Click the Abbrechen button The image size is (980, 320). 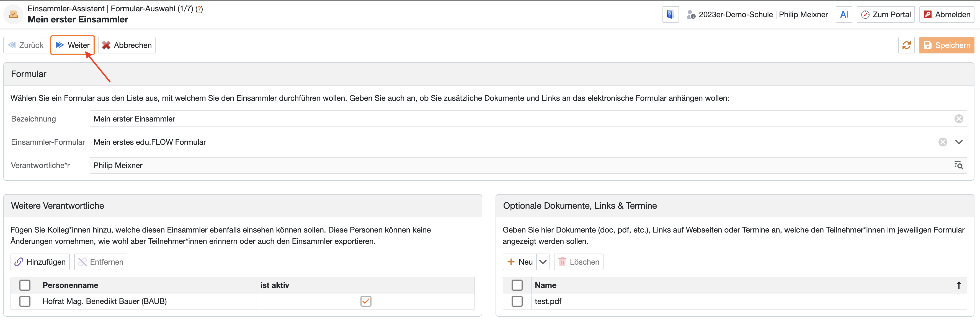point(127,45)
